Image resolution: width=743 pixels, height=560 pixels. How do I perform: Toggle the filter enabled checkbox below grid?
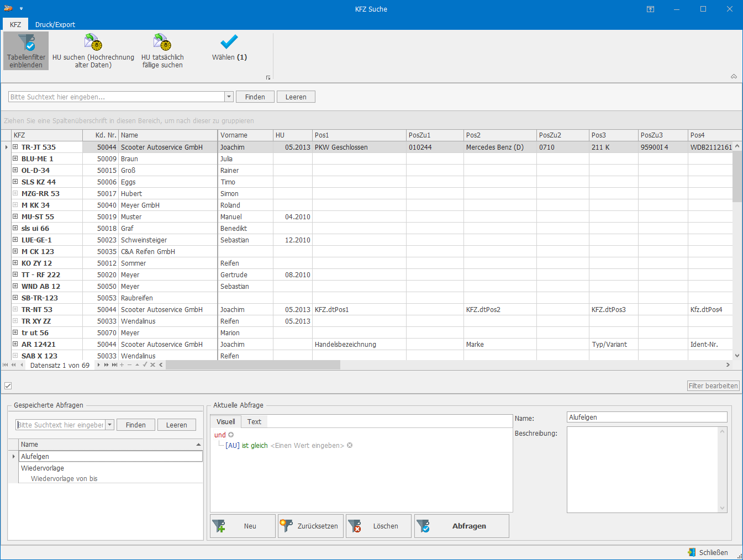tap(8, 386)
